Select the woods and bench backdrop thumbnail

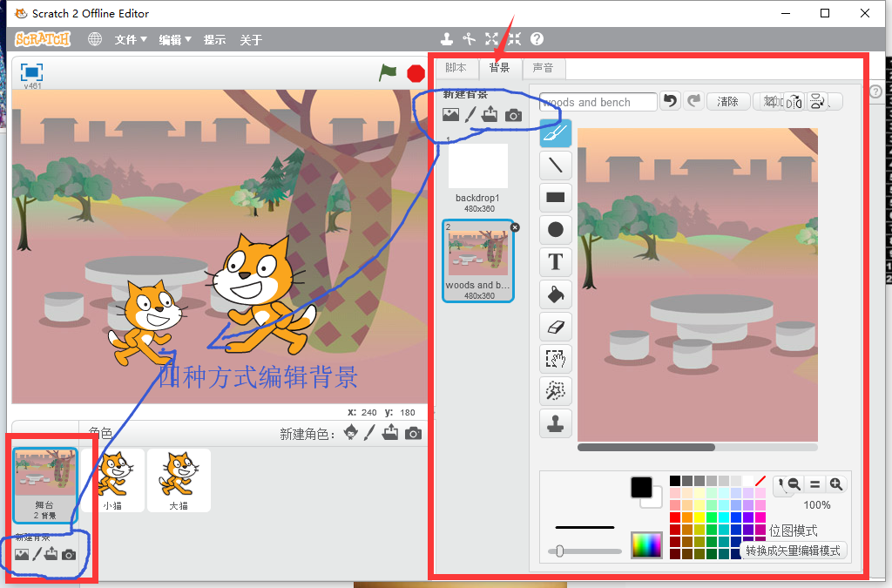pos(478,260)
